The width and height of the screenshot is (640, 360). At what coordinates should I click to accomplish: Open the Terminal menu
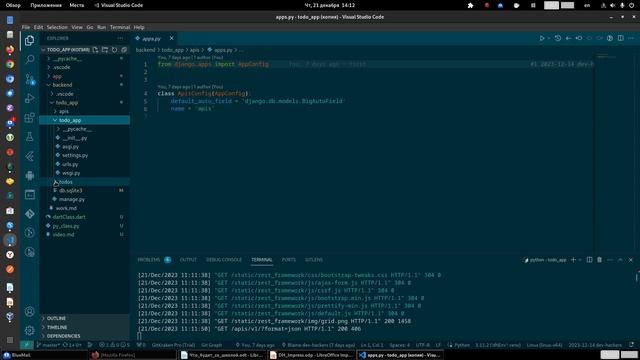coord(120,27)
